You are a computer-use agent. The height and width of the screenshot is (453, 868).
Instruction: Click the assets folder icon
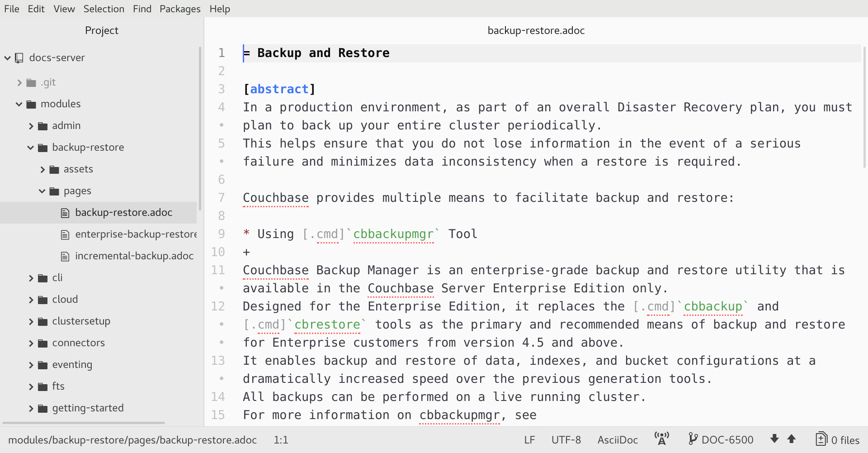coord(55,169)
